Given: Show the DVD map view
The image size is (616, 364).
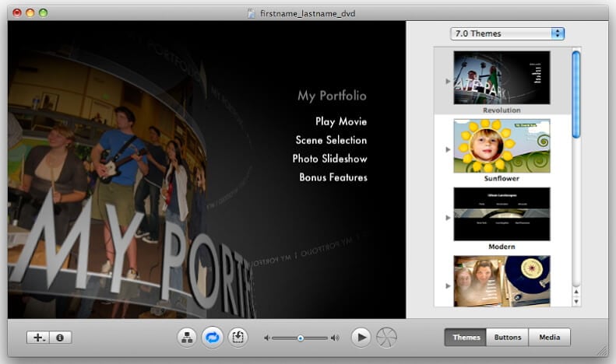Looking at the screenshot, I should coord(187,338).
